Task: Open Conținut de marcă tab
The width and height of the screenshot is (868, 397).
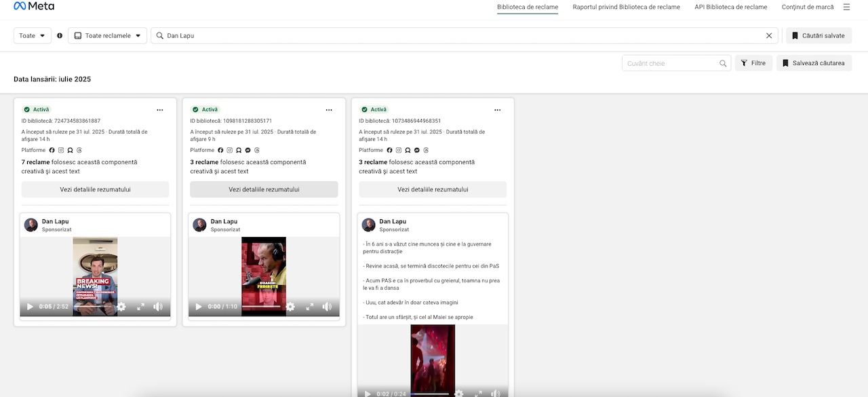Action: click(808, 7)
